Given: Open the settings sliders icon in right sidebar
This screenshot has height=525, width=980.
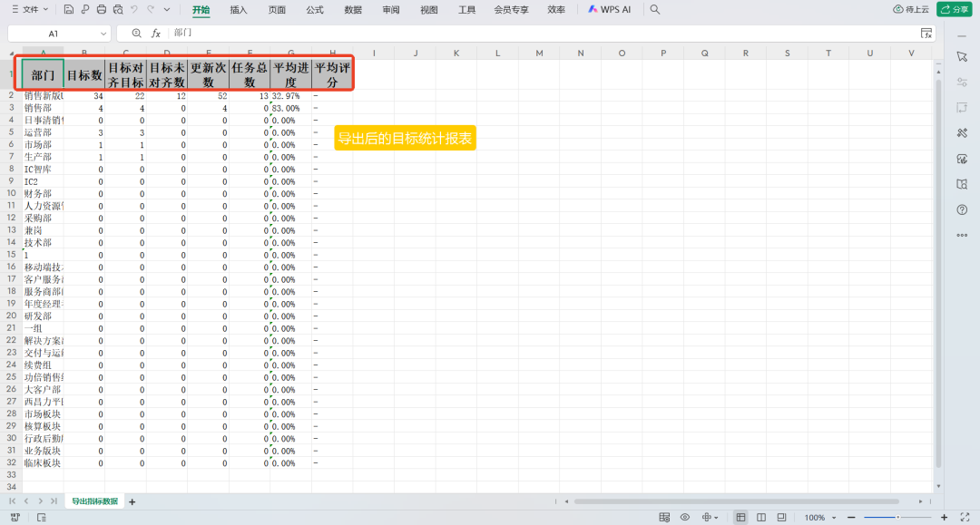Looking at the screenshot, I should coord(962,83).
